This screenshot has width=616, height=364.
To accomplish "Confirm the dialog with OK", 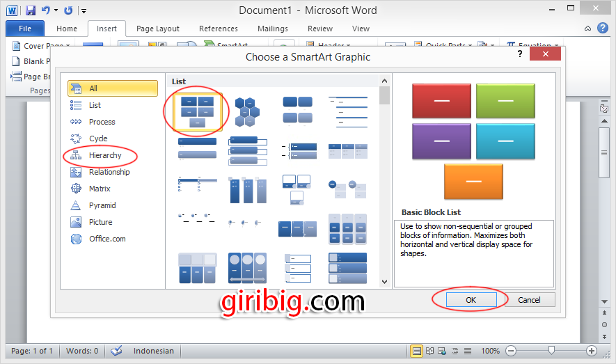I will click(x=471, y=300).
